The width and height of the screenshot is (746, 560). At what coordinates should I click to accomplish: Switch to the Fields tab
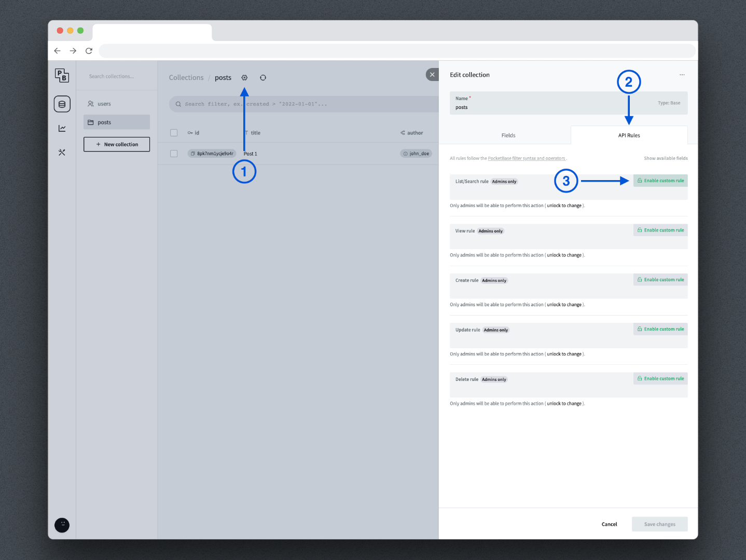[508, 135]
